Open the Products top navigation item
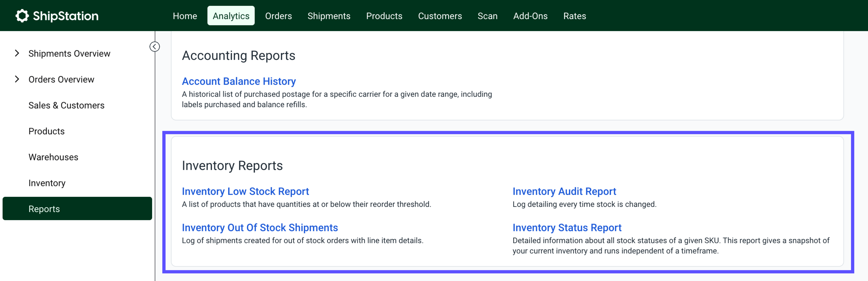 [x=384, y=15]
